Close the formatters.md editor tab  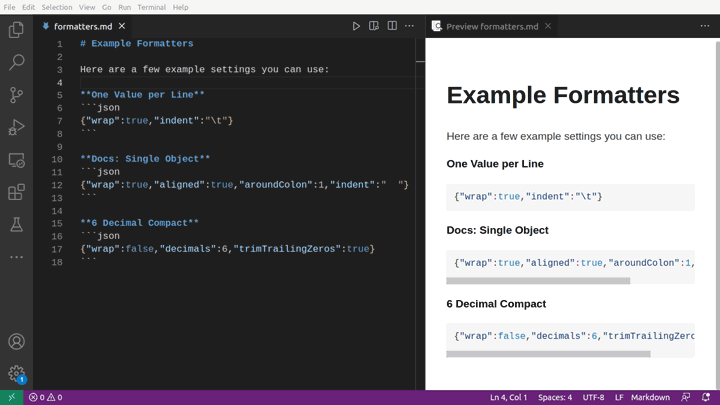coord(122,26)
